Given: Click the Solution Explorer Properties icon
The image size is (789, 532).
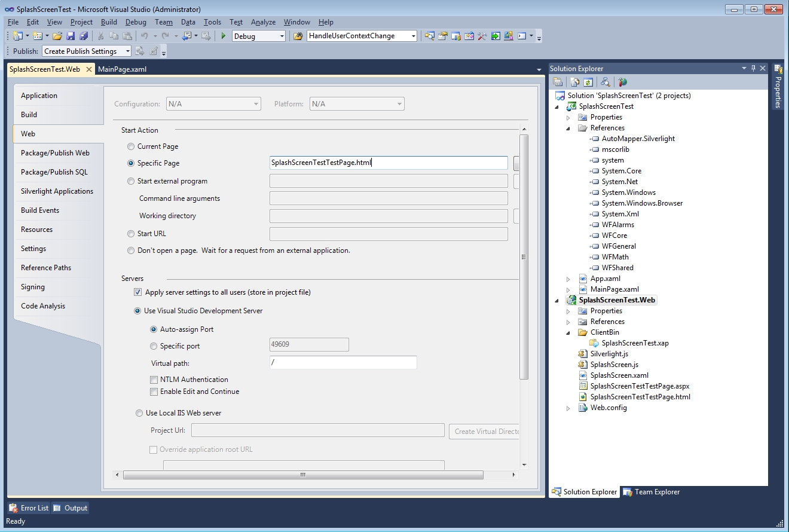Looking at the screenshot, I should pyautogui.click(x=558, y=82).
